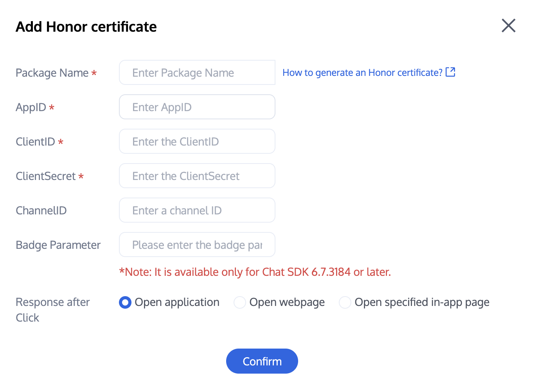The width and height of the screenshot is (536, 392).
Task: Click the 'Badge Parameter' field label
Action: [x=58, y=245]
